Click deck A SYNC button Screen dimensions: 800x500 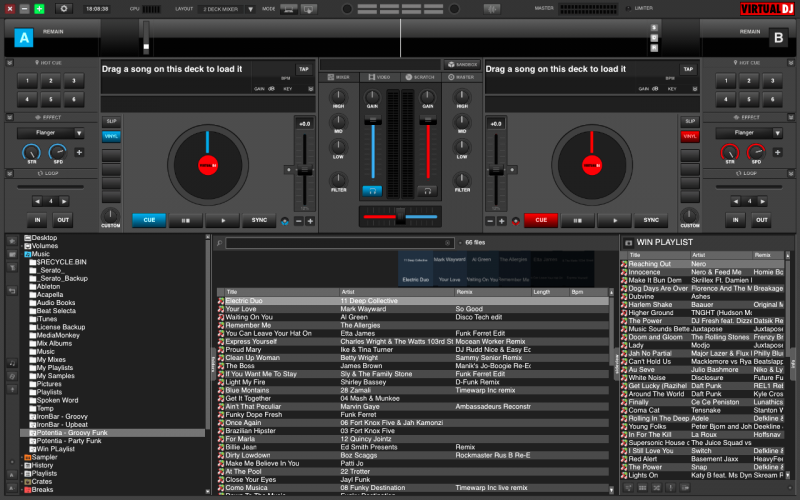259,220
